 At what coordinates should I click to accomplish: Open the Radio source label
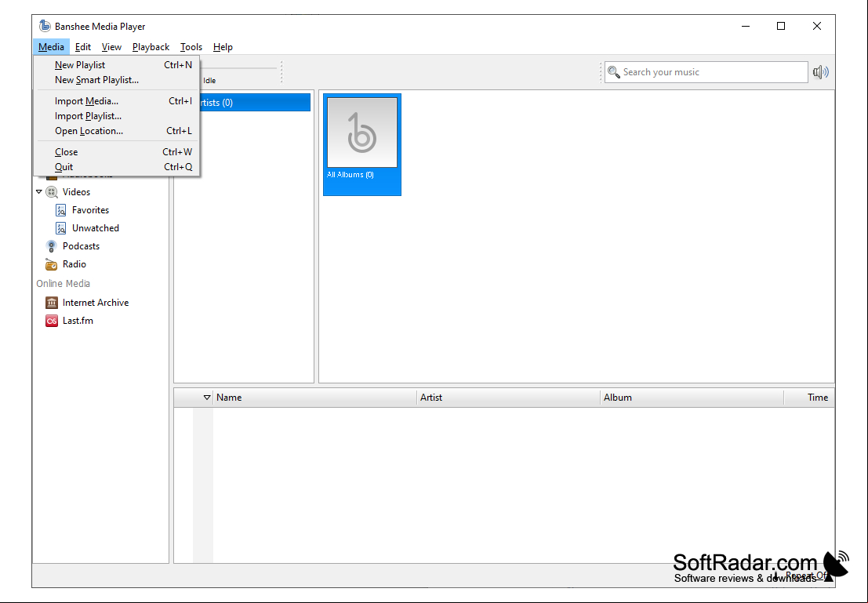[x=74, y=265]
